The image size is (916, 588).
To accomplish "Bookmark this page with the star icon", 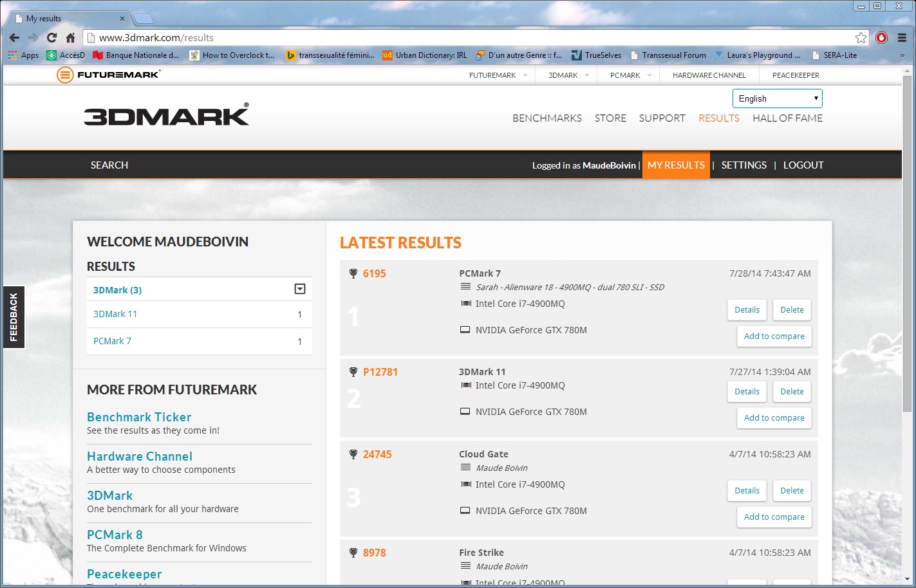I will coord(861,37).
